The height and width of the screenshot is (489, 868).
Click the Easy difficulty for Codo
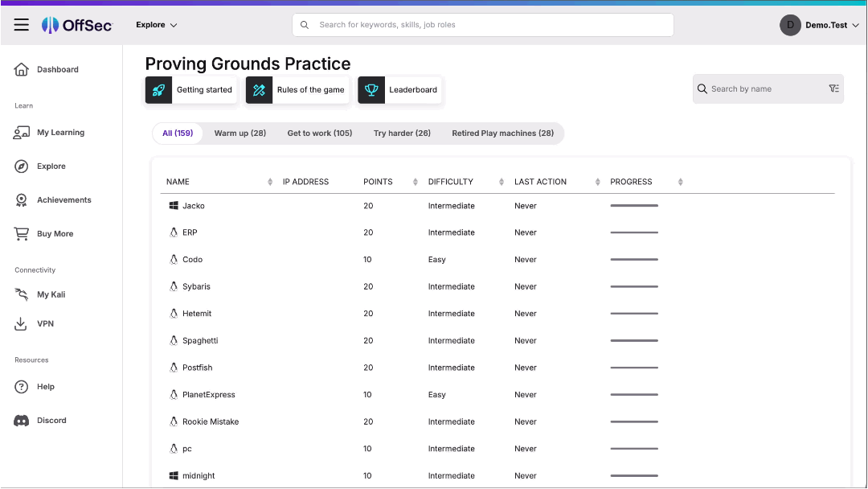436,259
